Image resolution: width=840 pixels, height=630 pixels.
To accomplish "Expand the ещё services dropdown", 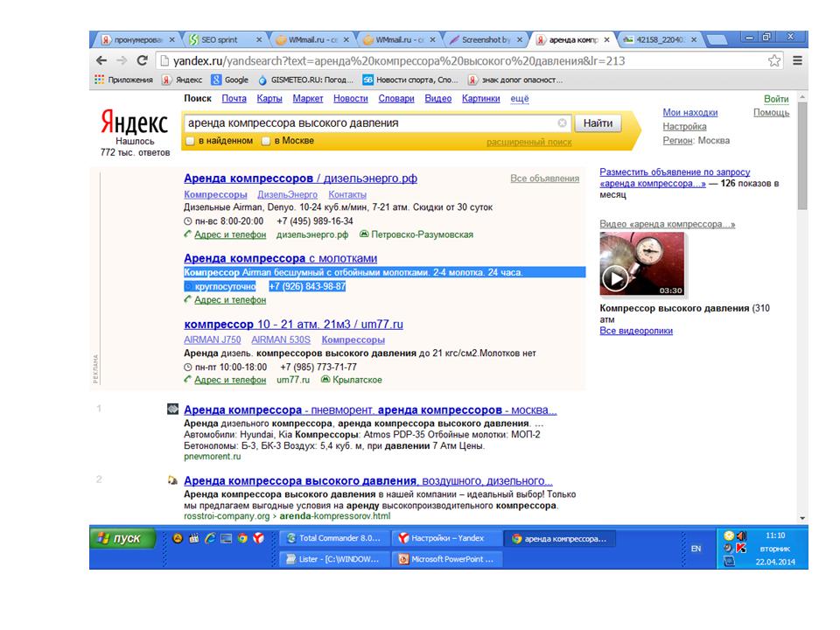I will pyautogui.click(x=520, y=99).
